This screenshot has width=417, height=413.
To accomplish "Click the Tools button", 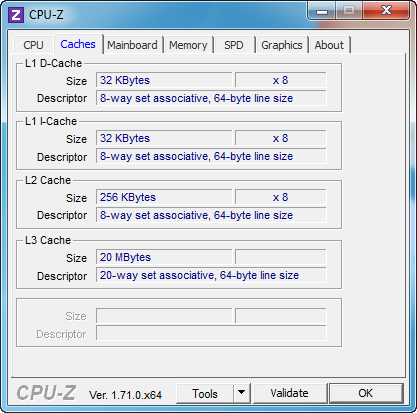I will coord(205,393).
